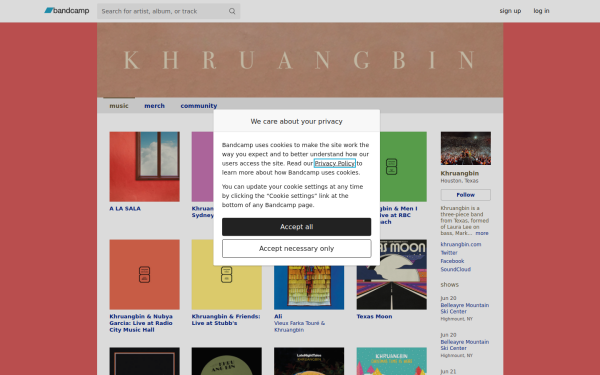
Task: Focus the artist, album, or track search field
Action: point(168,11)
